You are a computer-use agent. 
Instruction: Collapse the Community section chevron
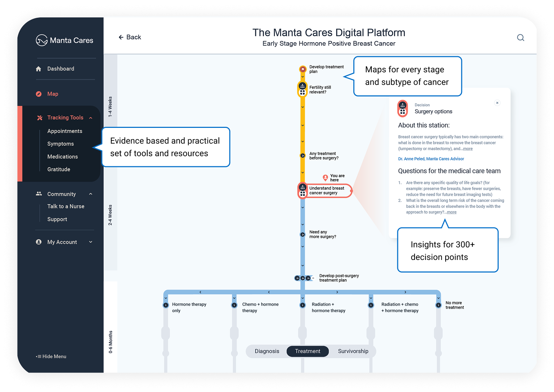point(91,194)
